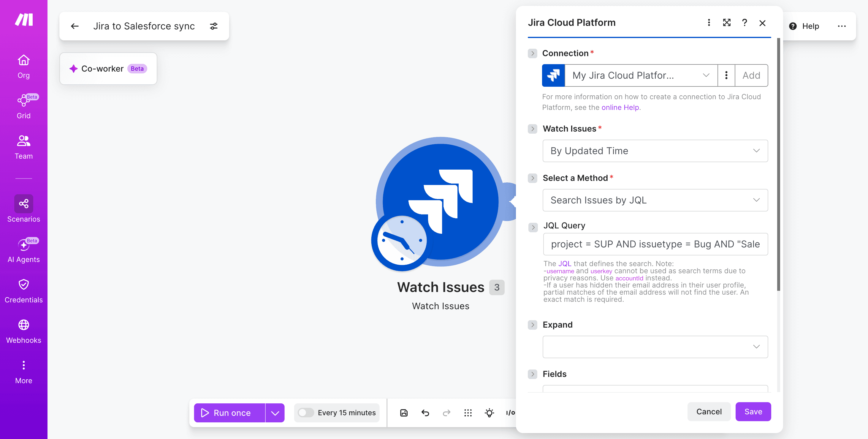868x439 pixels.
Task: Open the Org home section
Action: (23, 67)
